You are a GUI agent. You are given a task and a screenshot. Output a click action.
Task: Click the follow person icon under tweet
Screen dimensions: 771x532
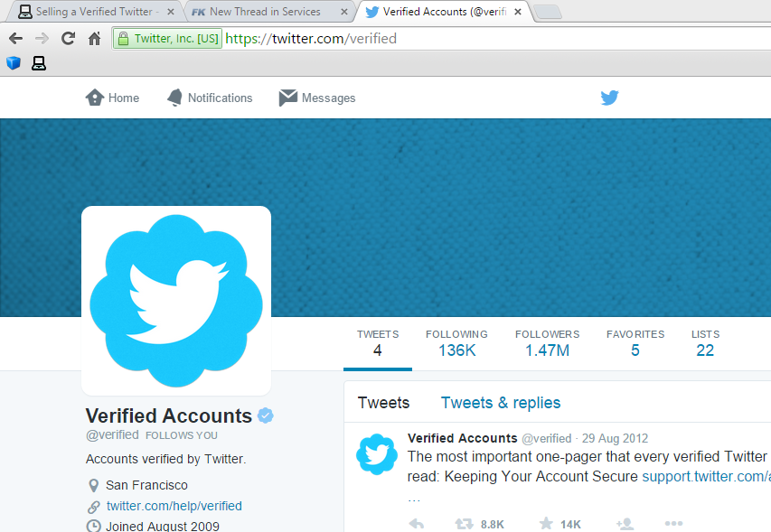[625, 524]
